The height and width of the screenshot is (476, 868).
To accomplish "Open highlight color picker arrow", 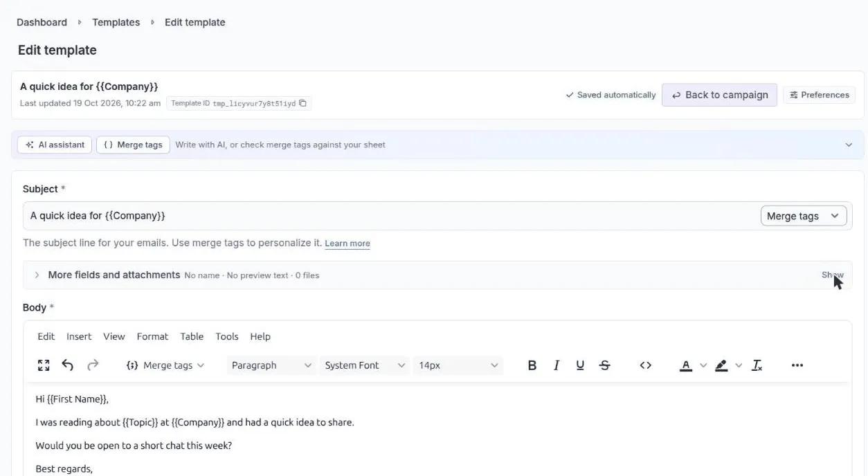I will [739, 365].
